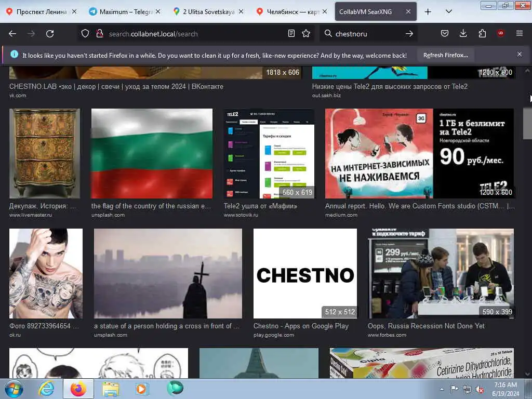Expand the list all tabs chevron
Image resolution: width=532 pixels, height=399 pixels.
point(448,11)
